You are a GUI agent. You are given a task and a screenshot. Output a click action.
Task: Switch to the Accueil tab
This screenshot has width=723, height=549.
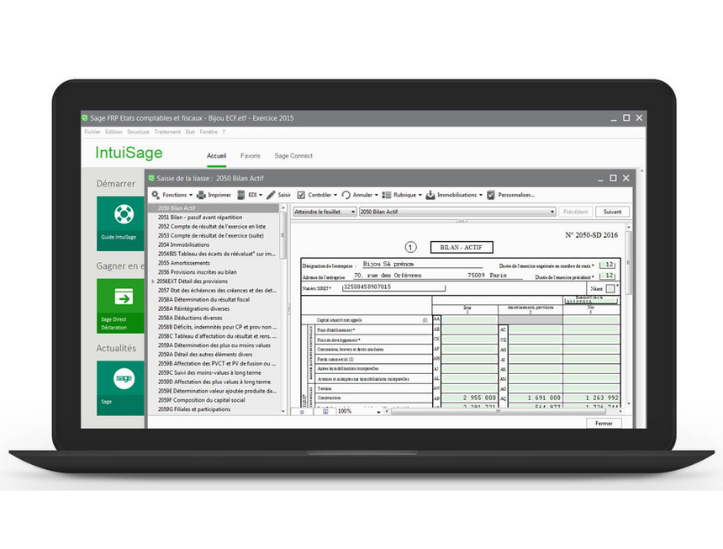click(216, 156)
